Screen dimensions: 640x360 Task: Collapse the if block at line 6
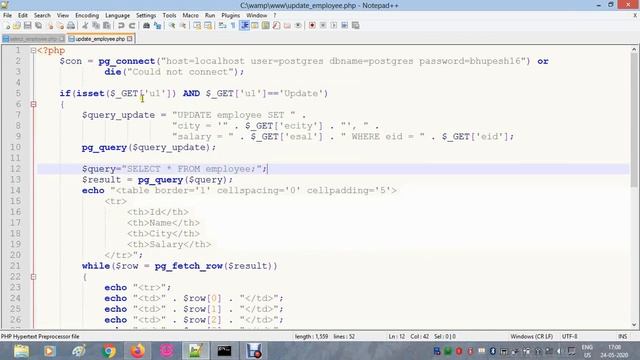(x=33, y=104)
